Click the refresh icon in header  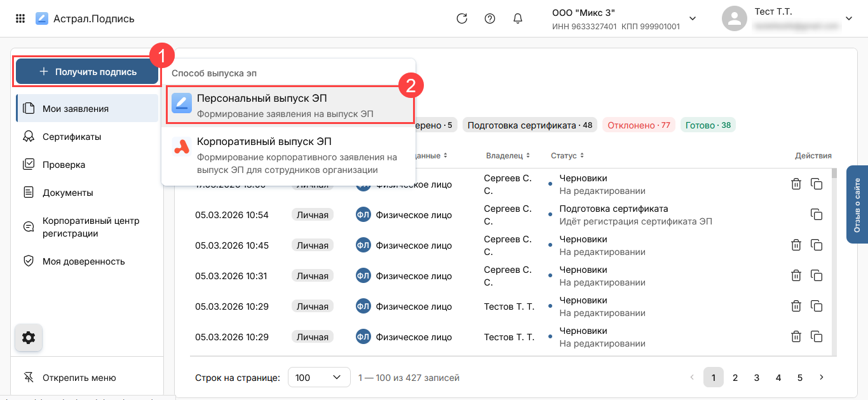pos(462,18)
